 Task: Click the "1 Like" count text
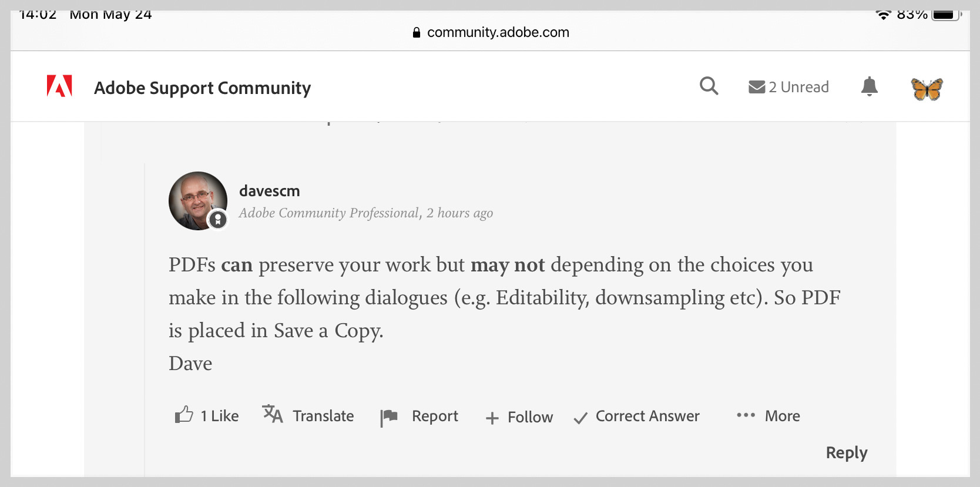click(220, 416)
